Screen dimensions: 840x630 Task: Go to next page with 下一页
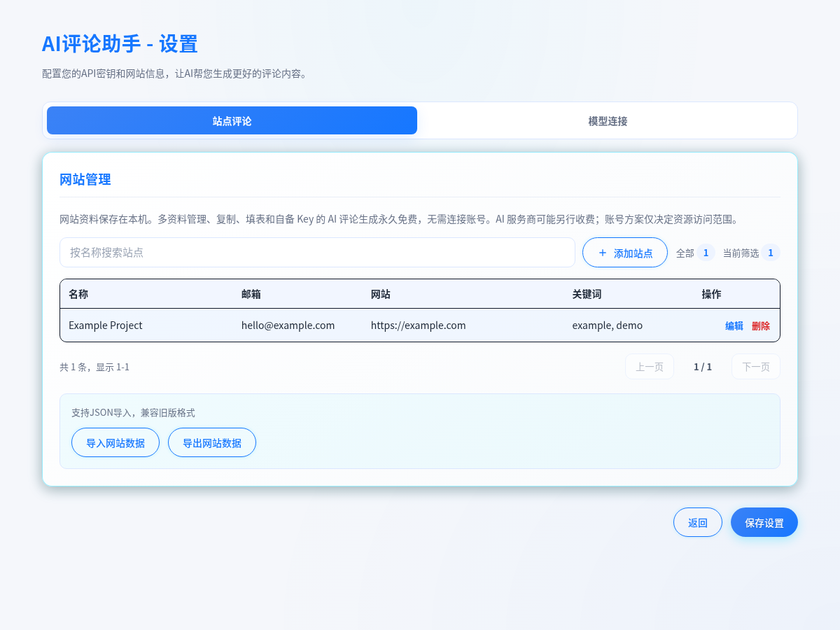tap(756, 367)
